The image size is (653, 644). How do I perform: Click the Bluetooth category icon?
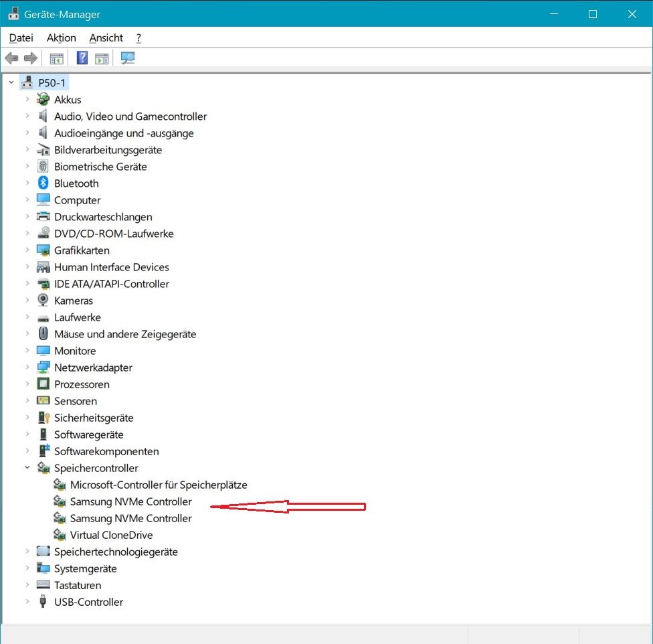coord(43,183)
